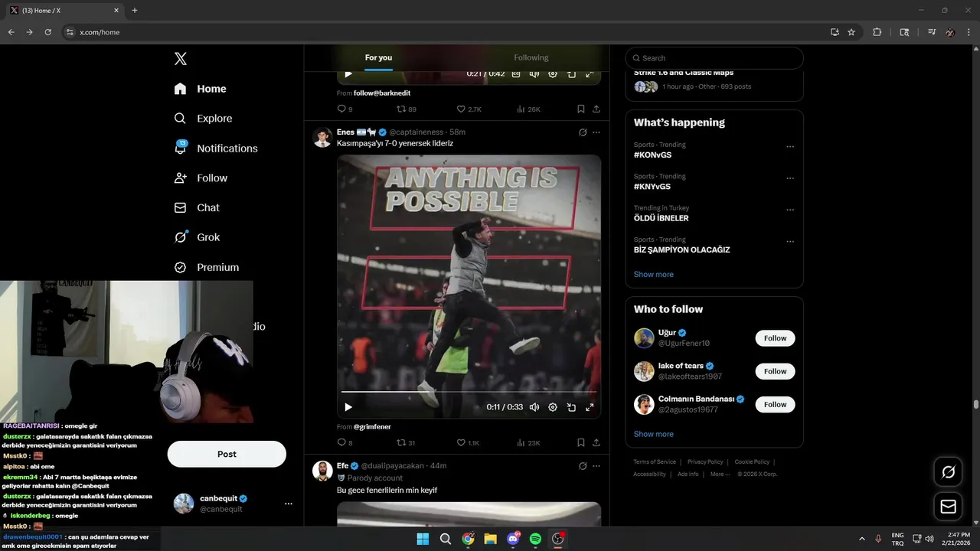Repost Enes post showing 31 reposts
This screenshot has height=551, width=980.
[406, 443]
